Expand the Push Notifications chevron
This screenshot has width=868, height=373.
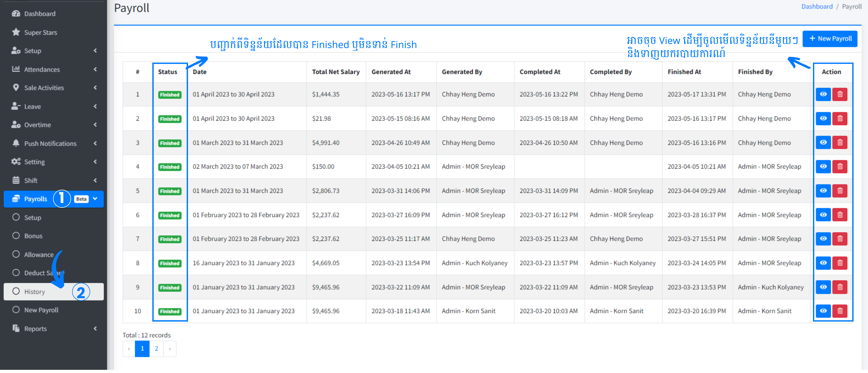pyautogui.click(x=95, y=144)
